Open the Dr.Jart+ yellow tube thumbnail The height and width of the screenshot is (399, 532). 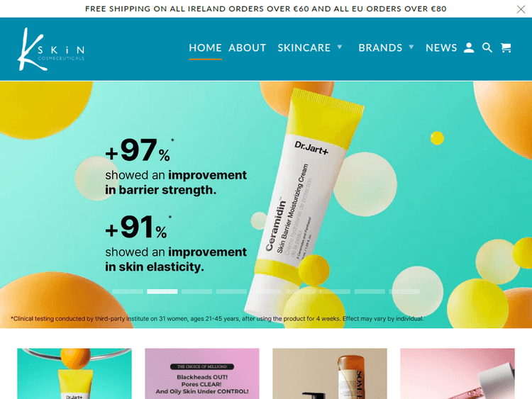[x=74, y=373]
